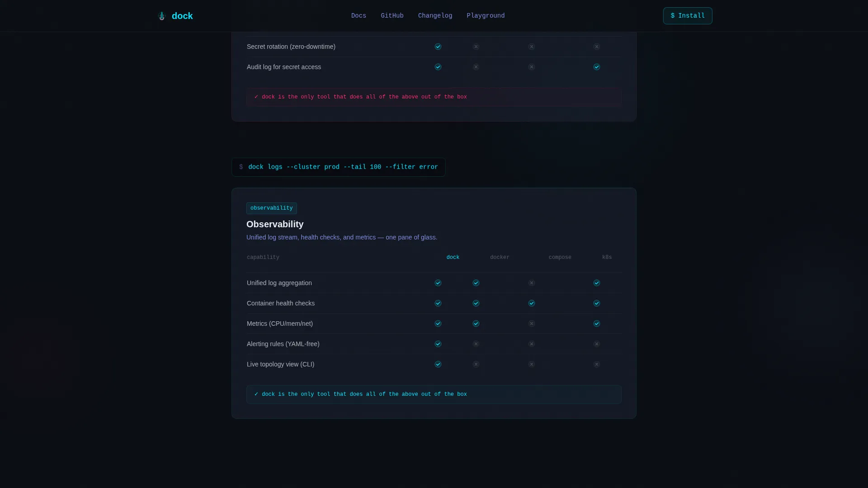The height and width of the screenshot is (488, 868).
Task: Visit the Playground link
Action: (486, 16)
